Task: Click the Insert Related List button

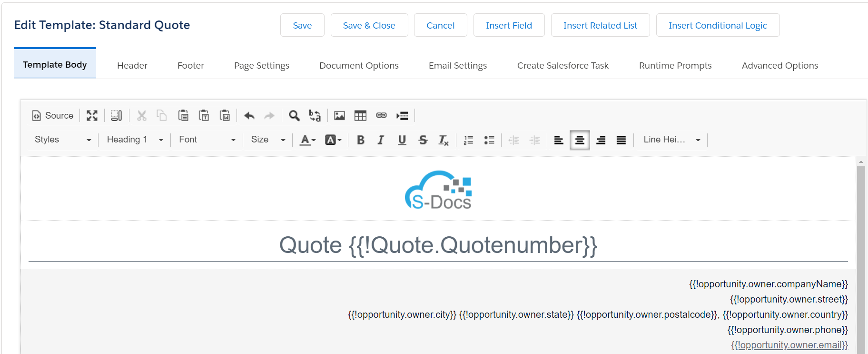Action: [601, 25]
